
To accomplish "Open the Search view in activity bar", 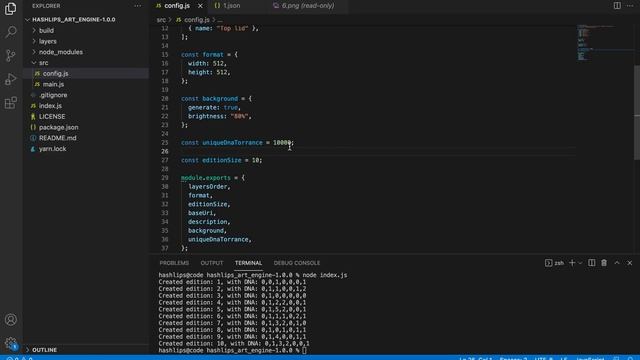I will [11, 31].
